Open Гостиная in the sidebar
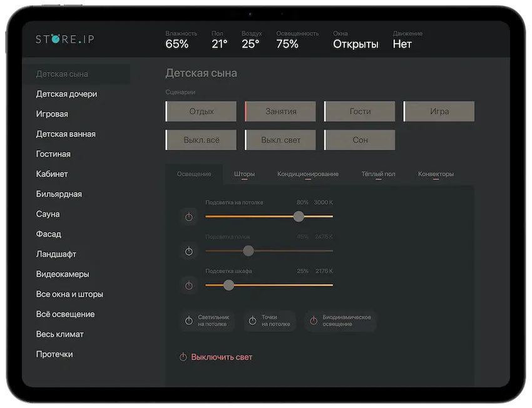The image size is (532, 408). [x=53, y=154]
